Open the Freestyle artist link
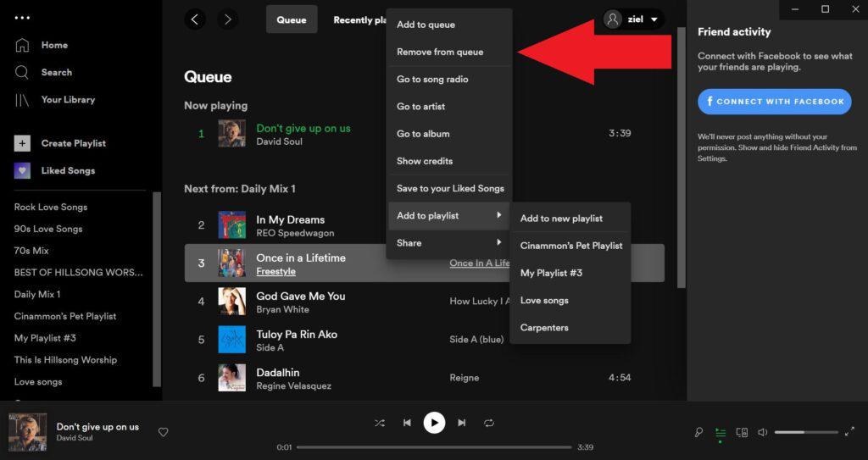868x460 pixels. point(275,272)
